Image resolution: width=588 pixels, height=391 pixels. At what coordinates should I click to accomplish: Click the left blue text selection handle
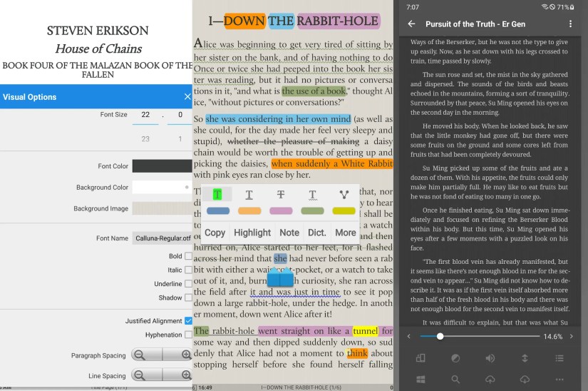pos(274,278)
